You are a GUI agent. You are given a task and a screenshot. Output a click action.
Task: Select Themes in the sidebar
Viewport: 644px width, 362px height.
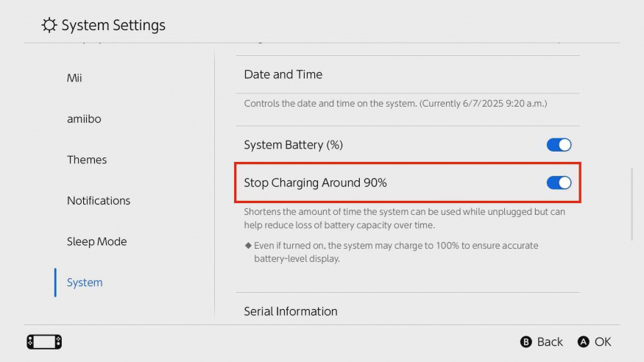(87, 160)
